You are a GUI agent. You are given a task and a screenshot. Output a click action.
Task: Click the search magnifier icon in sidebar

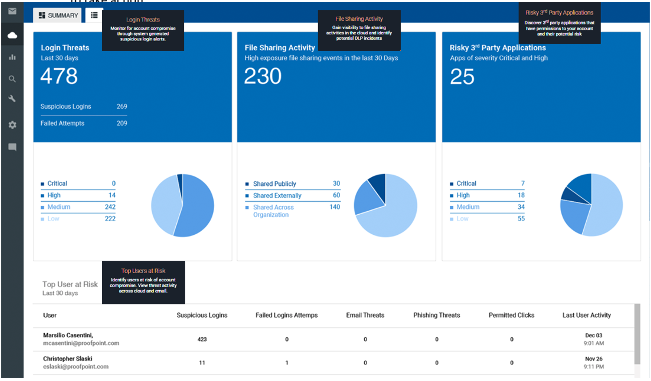pos(12,78)
